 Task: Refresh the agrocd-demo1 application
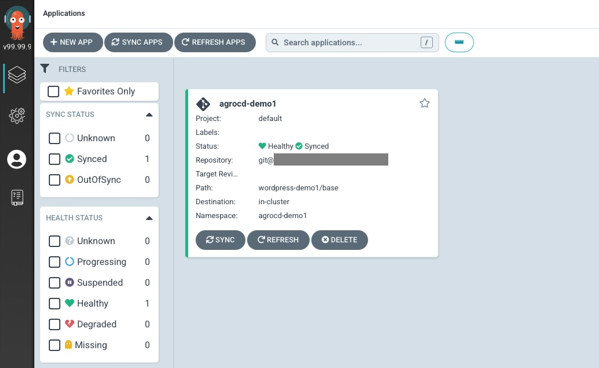[x=278, y=240]
